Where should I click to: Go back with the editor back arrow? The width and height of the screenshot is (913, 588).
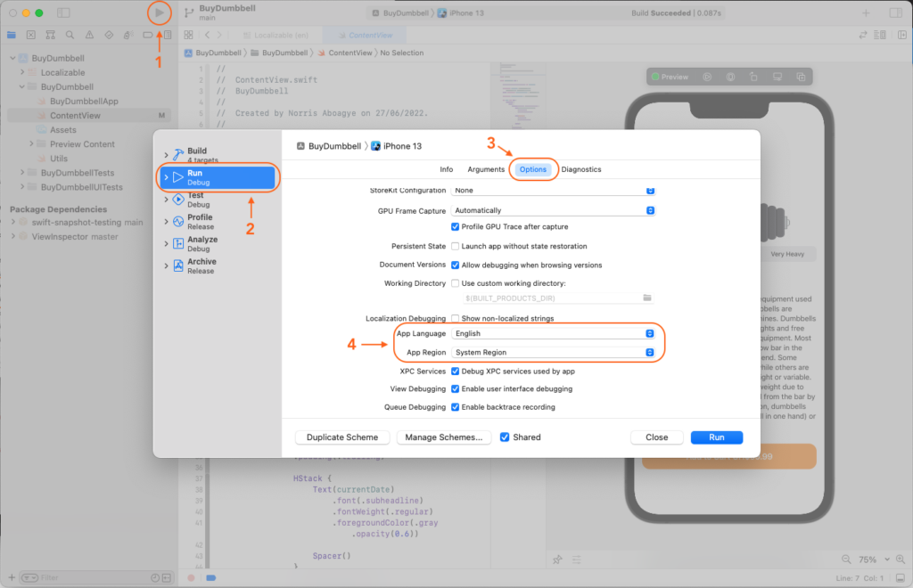[x=207, y=35]
